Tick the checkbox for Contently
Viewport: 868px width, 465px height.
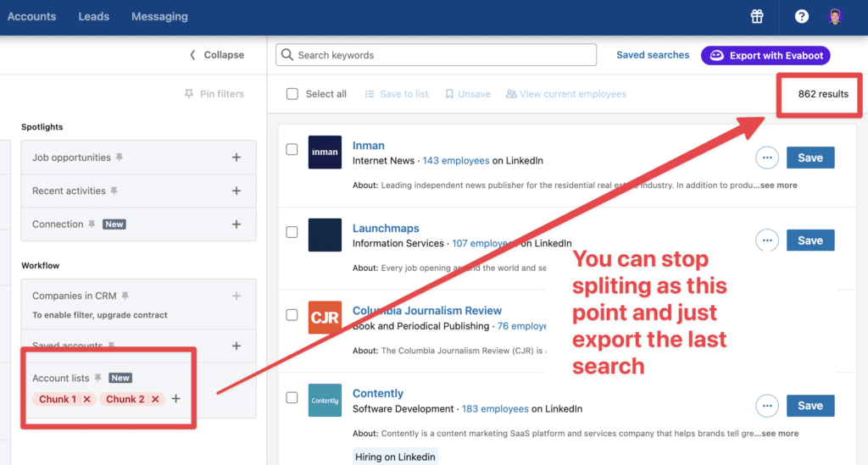coord(292,397)
